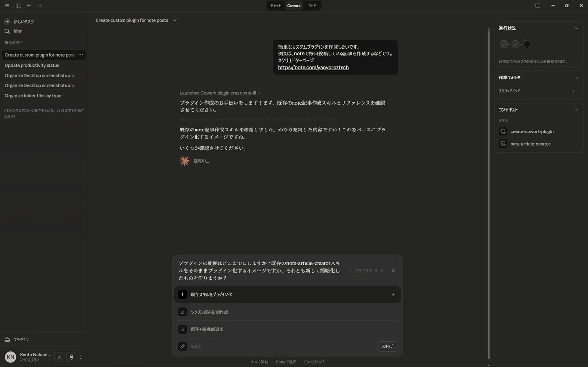Viewport: 588px width, 367px height.
Task: Click number badge 3 on the 既存+新機能追加 option
Action: [x=182, y=329]
